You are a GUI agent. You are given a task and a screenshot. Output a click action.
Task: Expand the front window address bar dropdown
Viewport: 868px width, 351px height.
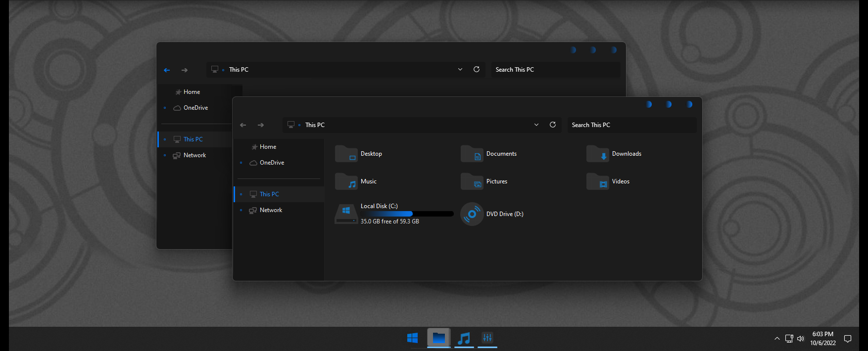pyautogui.click(x=536, y=125)
